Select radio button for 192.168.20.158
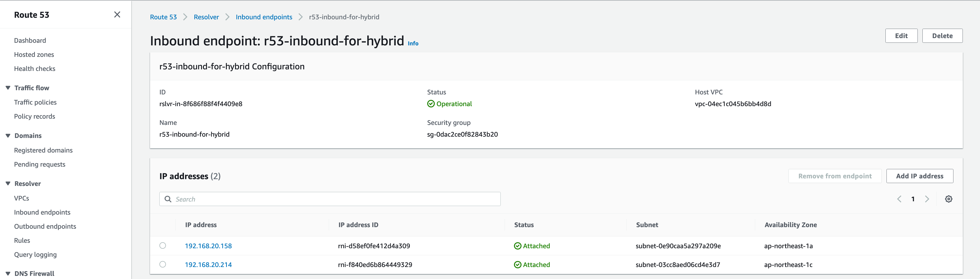 [163, 246]
